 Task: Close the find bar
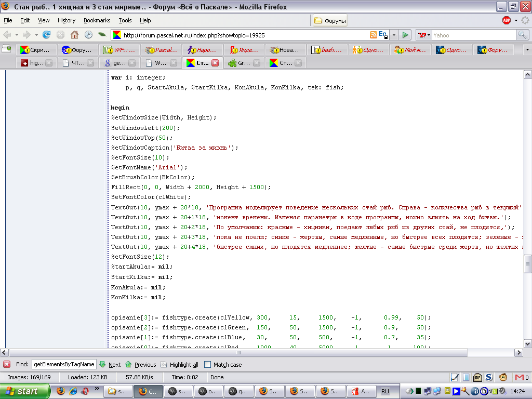pos(7,364)
